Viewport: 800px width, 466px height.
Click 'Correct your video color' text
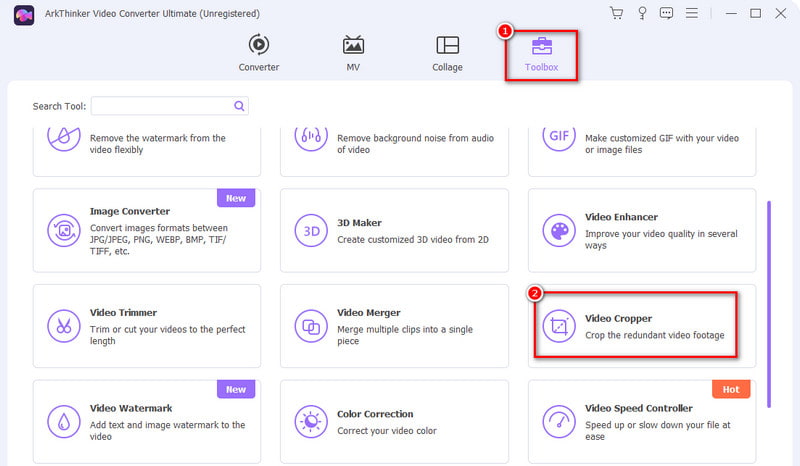click(x=387, y=431)
